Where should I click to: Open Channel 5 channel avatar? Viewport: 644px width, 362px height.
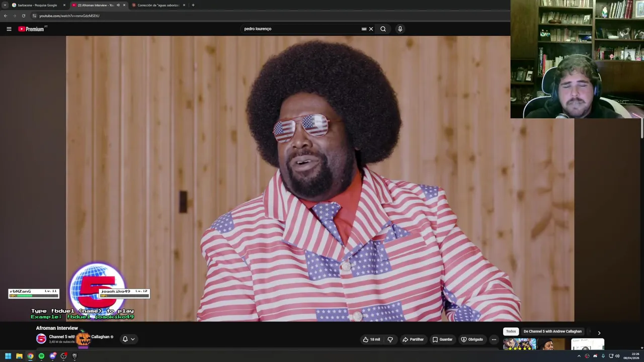[41, 339]
